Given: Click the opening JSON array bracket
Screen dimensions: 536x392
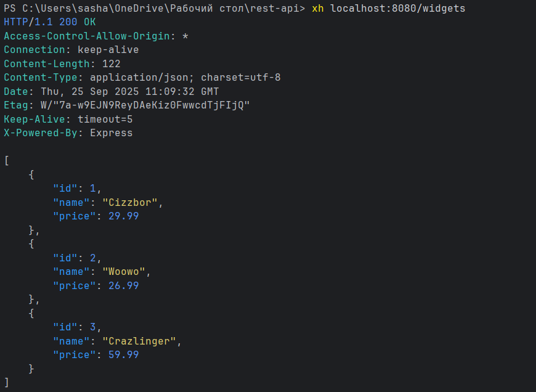Looking at the screenshot, I should coord(7,161).
